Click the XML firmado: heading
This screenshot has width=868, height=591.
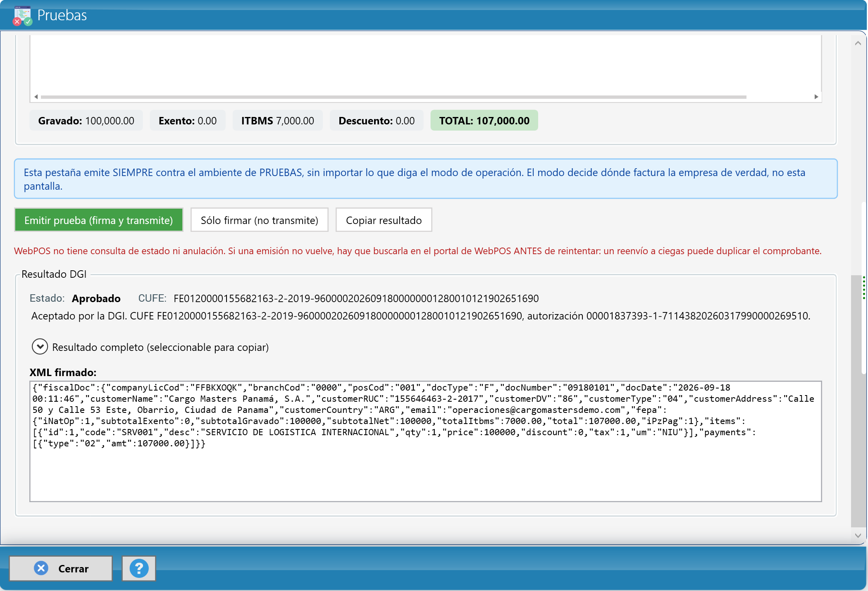coord(63,372)
